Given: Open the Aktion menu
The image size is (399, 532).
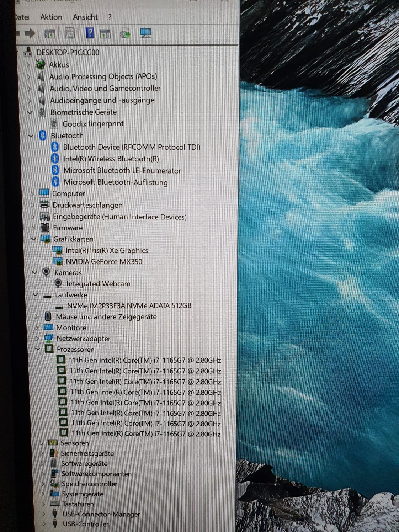Looking at the screenshot, I should 51,17.
